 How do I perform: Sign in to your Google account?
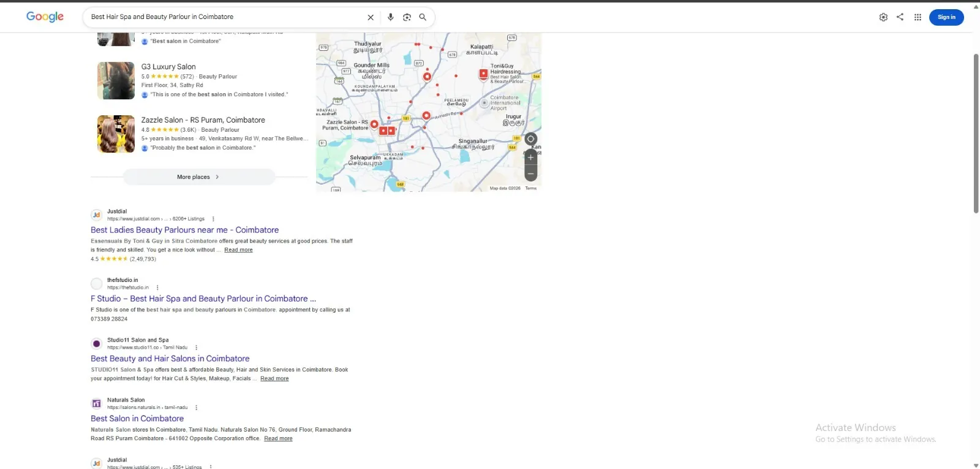[x=946, y=17]
